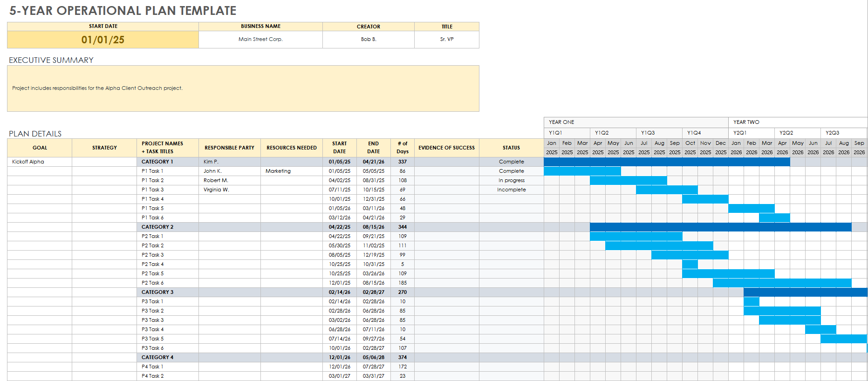Select the Kickoff Alpha goal cell
This screenshot has width=868, height=381.
39,162
